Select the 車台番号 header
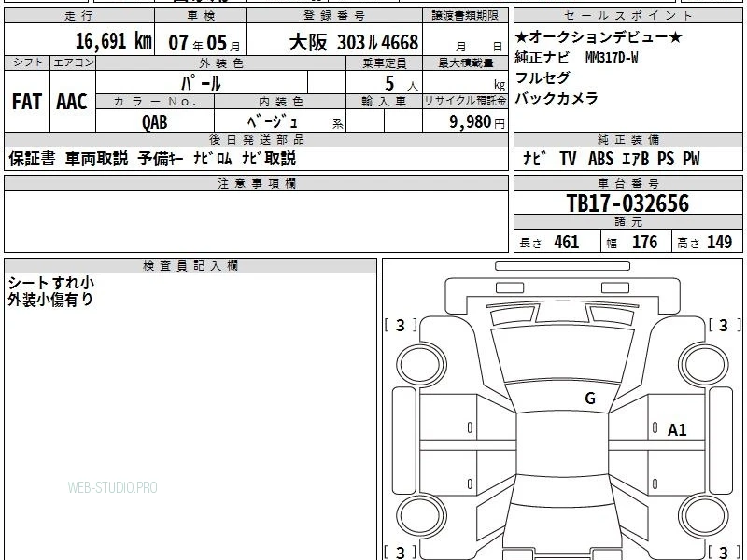Viewport: 747px width, 560px height. 627,183
